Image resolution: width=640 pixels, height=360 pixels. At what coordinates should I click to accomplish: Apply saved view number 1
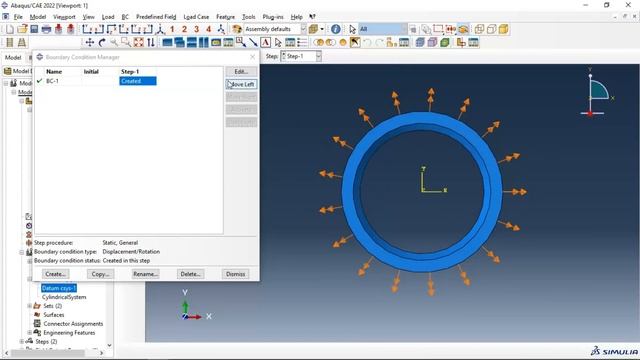(x=172, y=29)
